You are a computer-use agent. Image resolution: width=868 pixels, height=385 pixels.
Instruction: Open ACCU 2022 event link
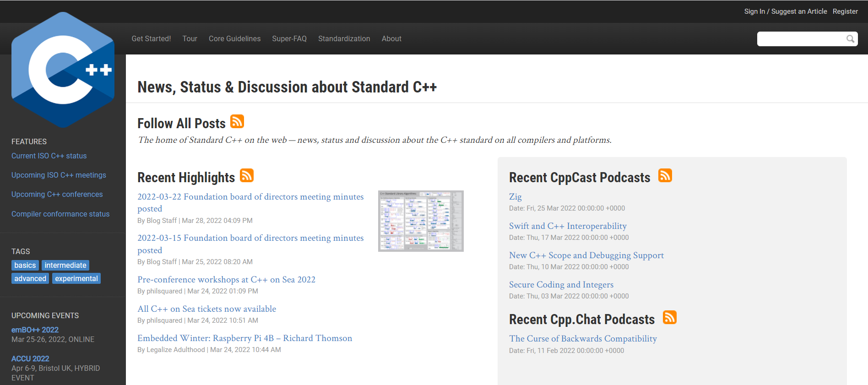tap(30, 359)
